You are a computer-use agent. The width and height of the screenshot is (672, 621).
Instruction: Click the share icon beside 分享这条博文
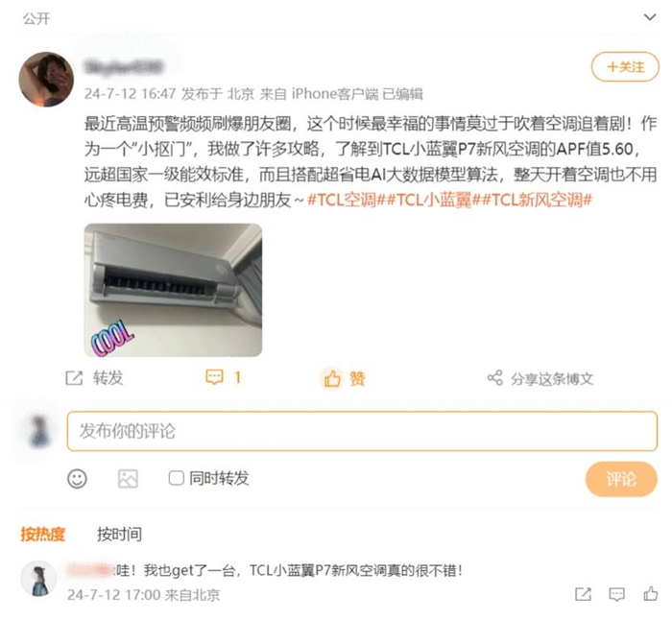(x=495, y=378)
